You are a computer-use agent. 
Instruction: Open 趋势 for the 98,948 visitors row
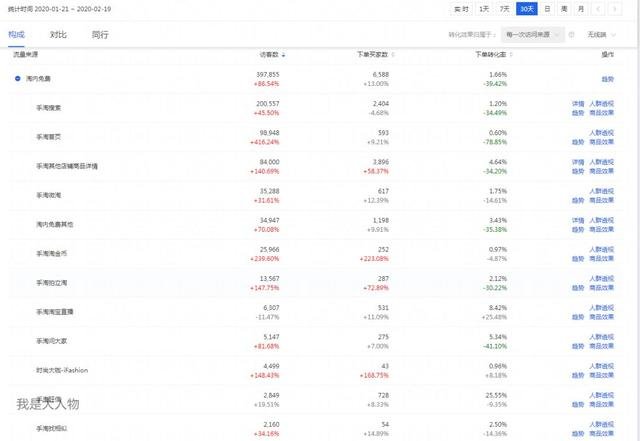578,142
